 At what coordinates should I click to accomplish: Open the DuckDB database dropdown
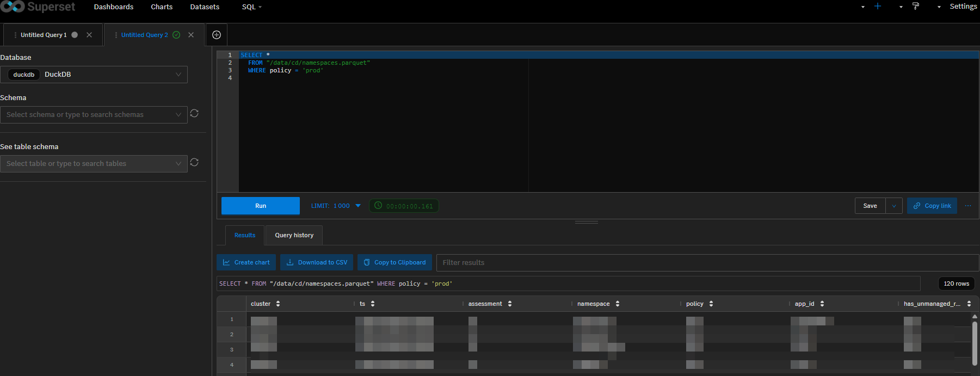tap(94, 75)
